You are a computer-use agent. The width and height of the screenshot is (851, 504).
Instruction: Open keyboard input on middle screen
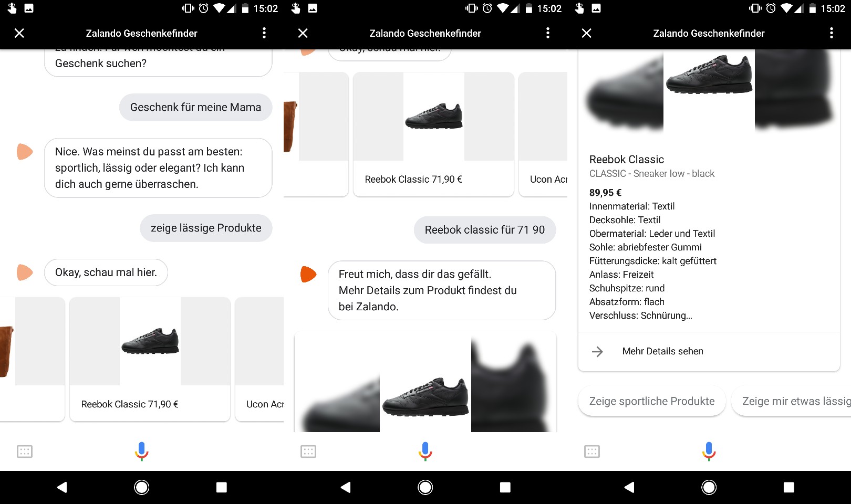308,451
